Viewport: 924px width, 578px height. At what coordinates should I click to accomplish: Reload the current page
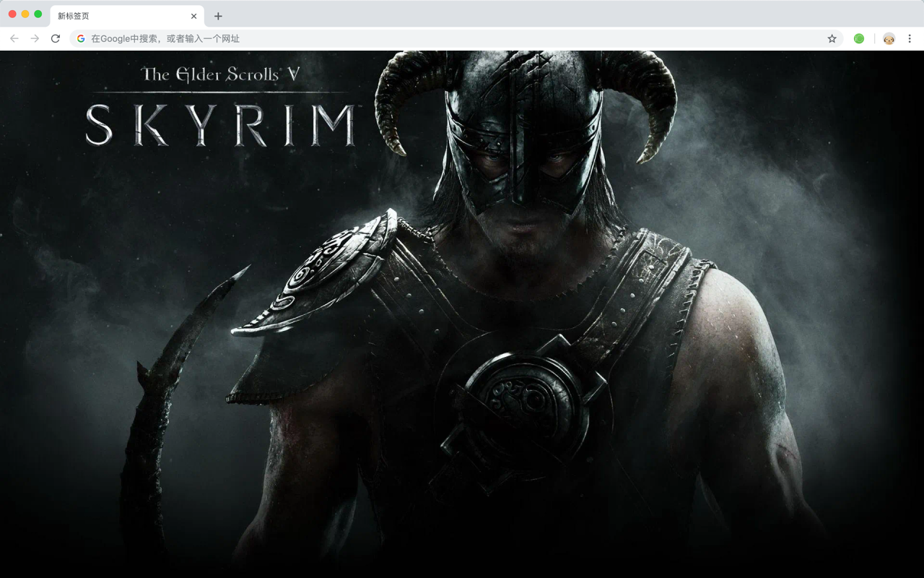pos(56,38)
